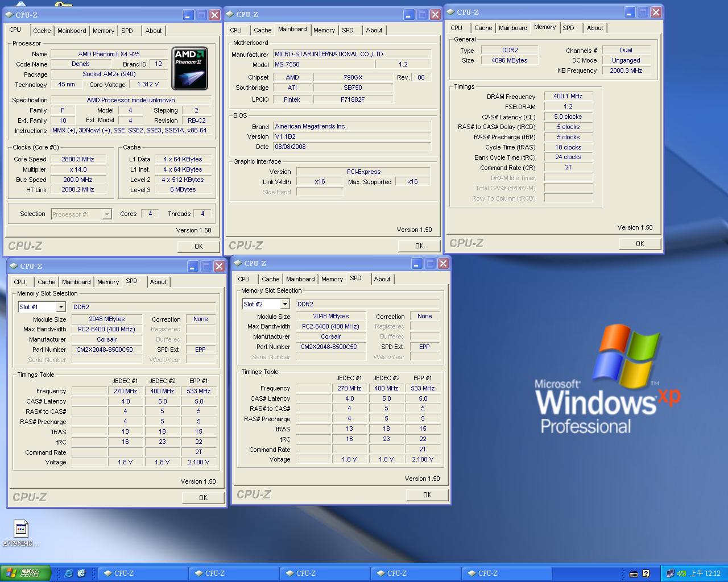The image size is (728, 582).
Task: Open Mainboard tab in the memory Timings window
Action: click(513, 28)
